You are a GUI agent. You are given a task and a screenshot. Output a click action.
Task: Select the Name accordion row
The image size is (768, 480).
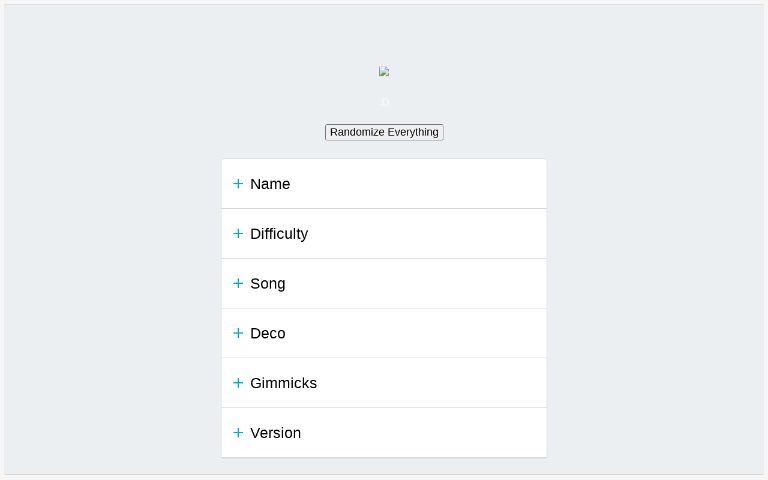coord(384,184)
